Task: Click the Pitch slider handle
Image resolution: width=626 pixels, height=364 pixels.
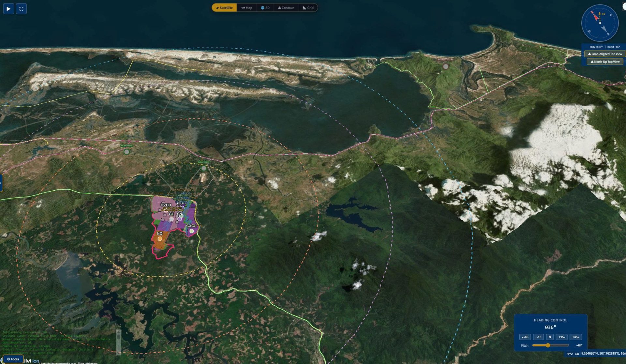Action: (x=548, y=345)
